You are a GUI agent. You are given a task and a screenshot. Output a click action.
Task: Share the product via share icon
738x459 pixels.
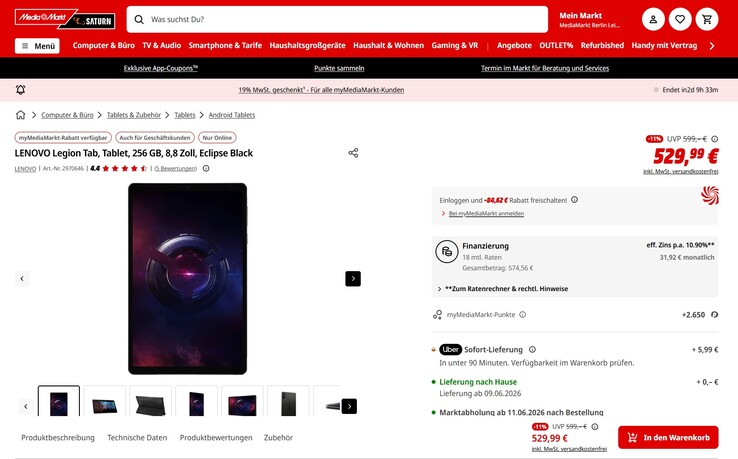coord(353,153)
